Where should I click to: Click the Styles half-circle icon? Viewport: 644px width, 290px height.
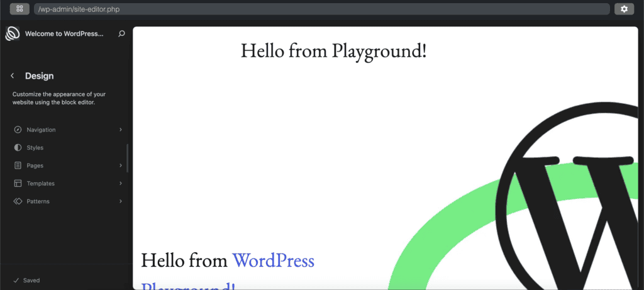pos(18,147)
